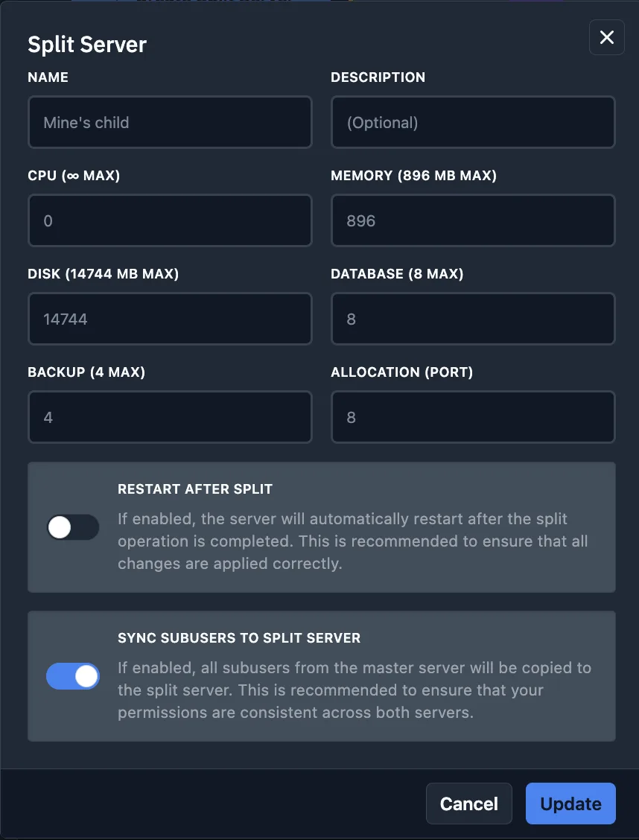
Task: Click the Restart After Split heading
Action: click(195, 489)
